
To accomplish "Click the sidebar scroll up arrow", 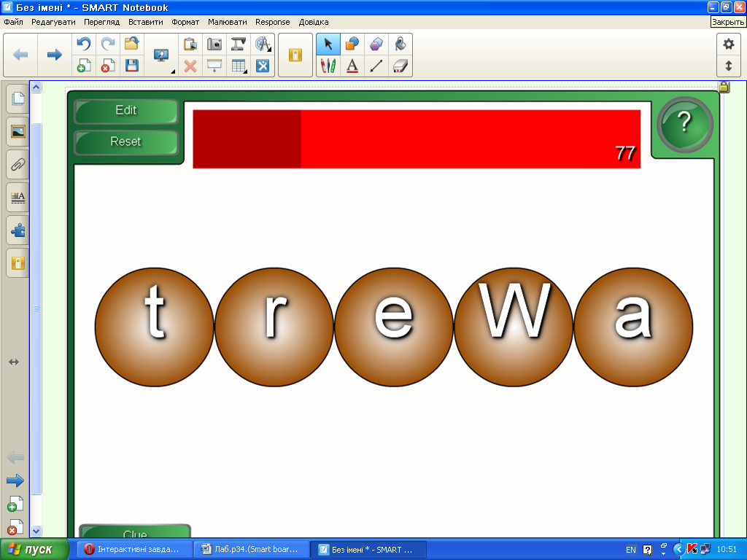I will (36, 87).
